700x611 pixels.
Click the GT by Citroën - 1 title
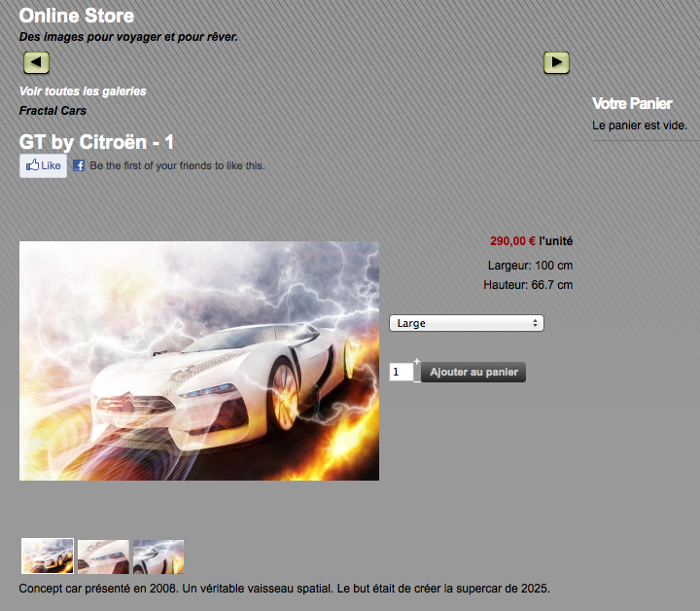click(x=96, y=142)
